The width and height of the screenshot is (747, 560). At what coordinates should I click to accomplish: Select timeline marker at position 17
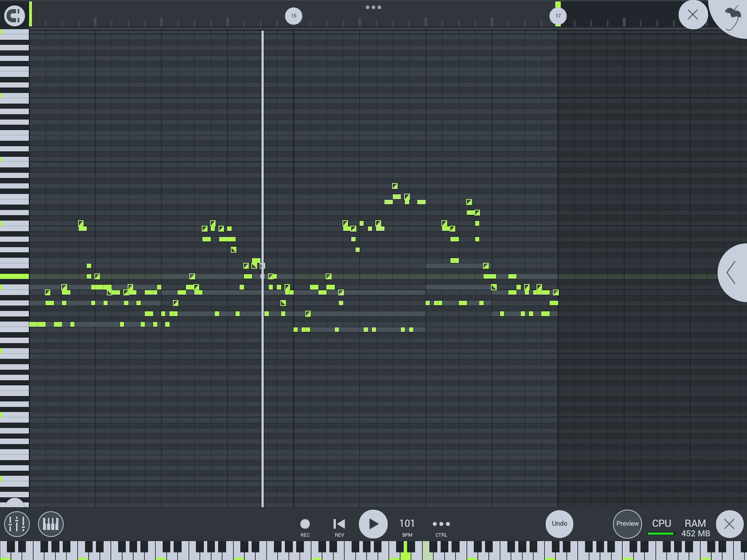tap(558, 15)
